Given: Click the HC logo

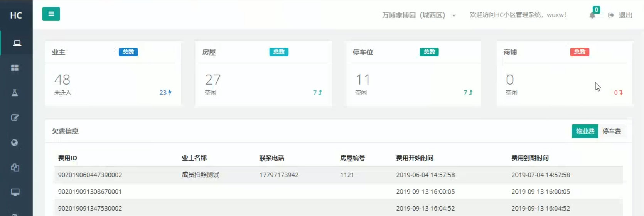Looking at the screenshot, I should [x=16, y=15].
